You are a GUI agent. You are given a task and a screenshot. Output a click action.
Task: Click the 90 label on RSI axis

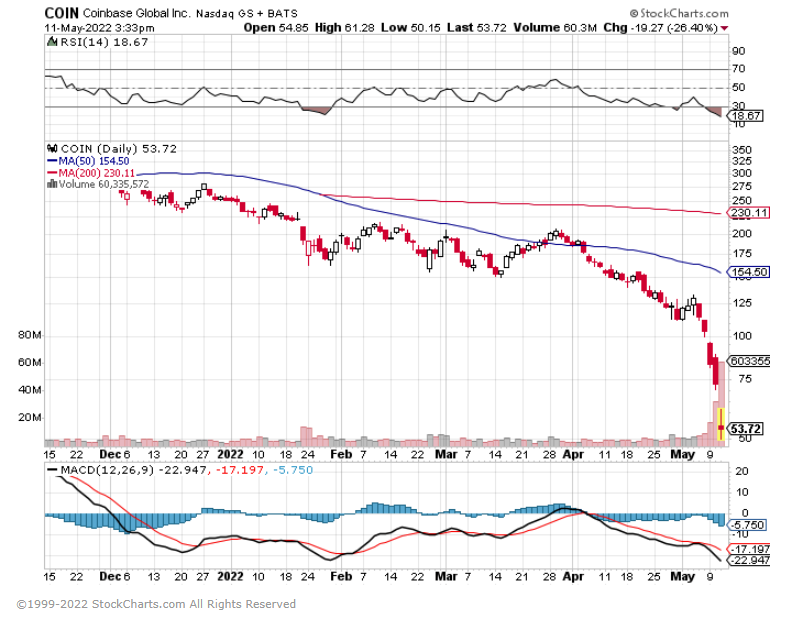739,51
